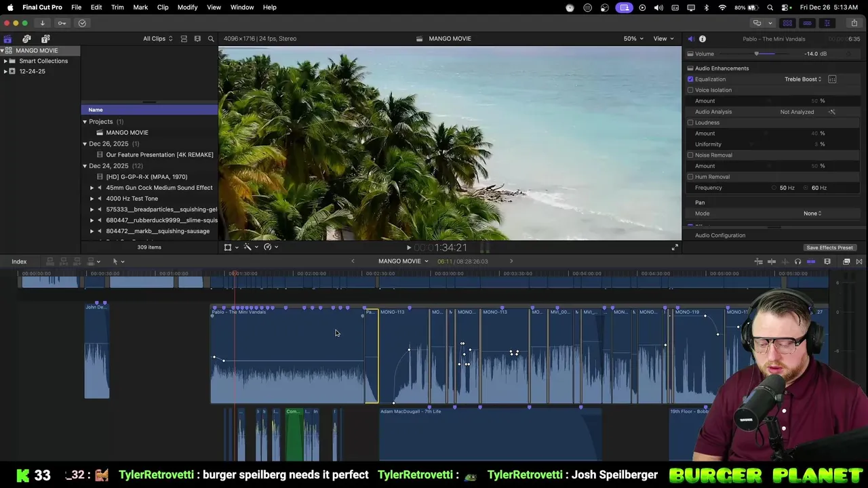The height and width of the screenshot is (488, 868).
Task: Expand the 12-24-25 event
Action: click(5, 71)
